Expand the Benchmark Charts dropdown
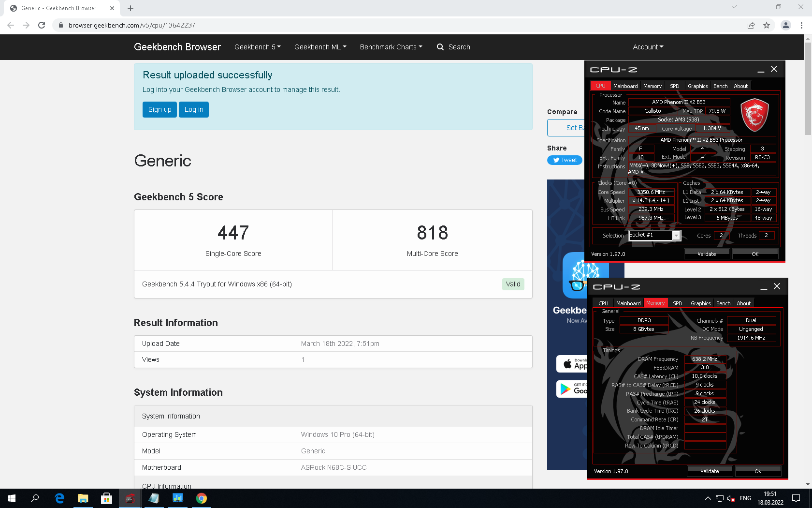The height and width of the screenshot is (508, 812). pos(391,47)
